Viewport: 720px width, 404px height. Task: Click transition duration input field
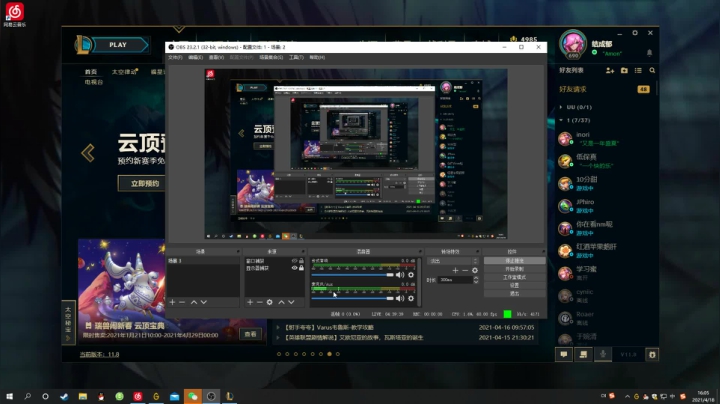tap(456, 280)
